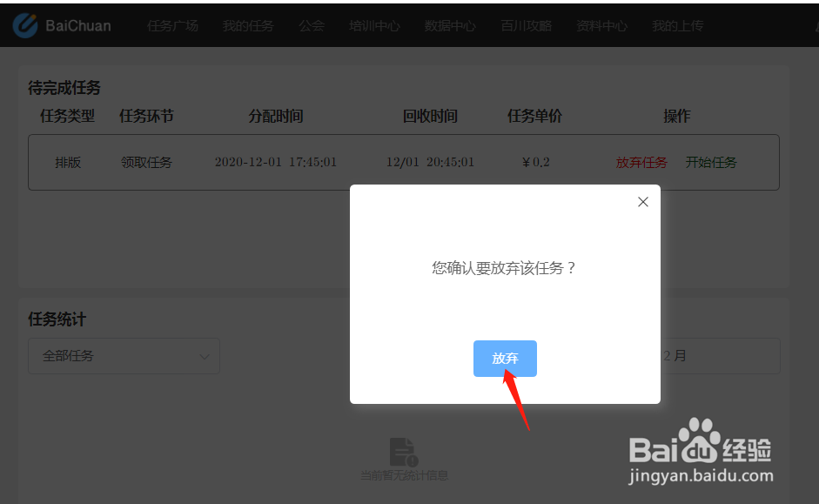Click the green 开始任务 link
This screenshot has height=504, width=819.
point(711,163)
